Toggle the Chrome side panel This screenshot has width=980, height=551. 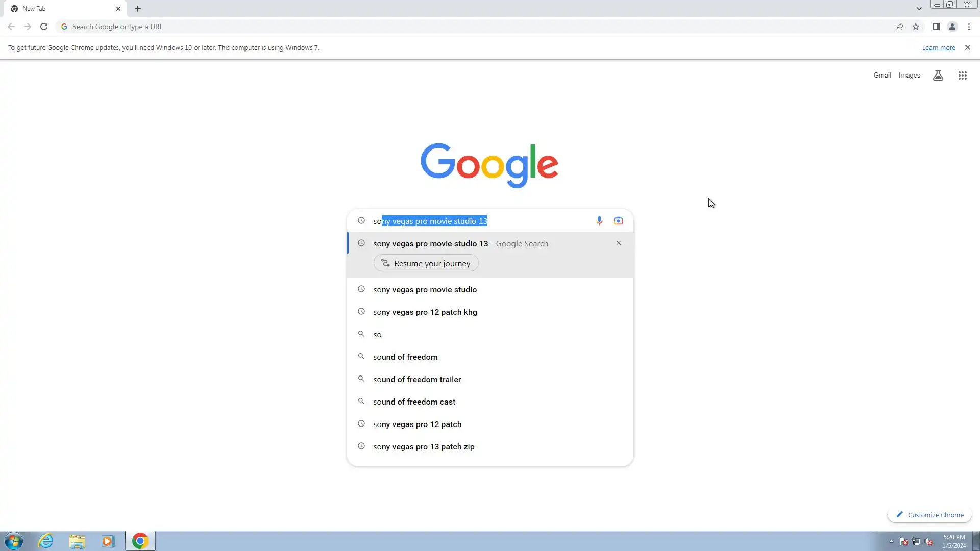[x=936, y=27]
